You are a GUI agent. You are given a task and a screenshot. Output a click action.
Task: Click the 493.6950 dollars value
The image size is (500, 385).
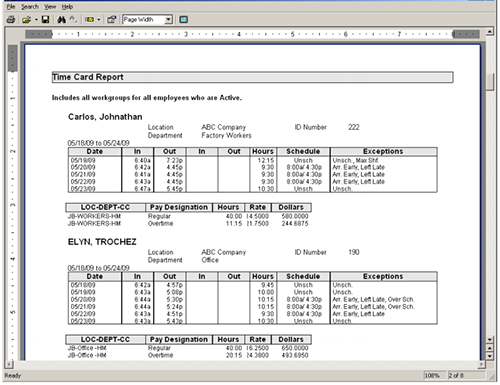(x=295, y=355)
